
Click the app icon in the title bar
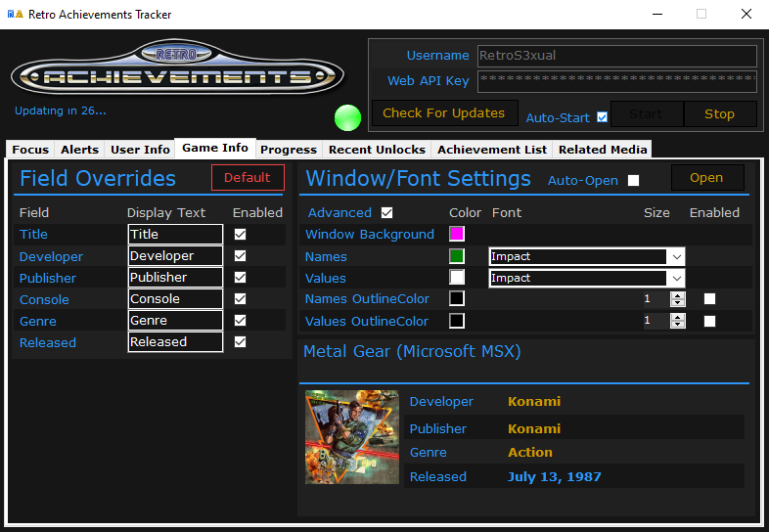point(16,15)
